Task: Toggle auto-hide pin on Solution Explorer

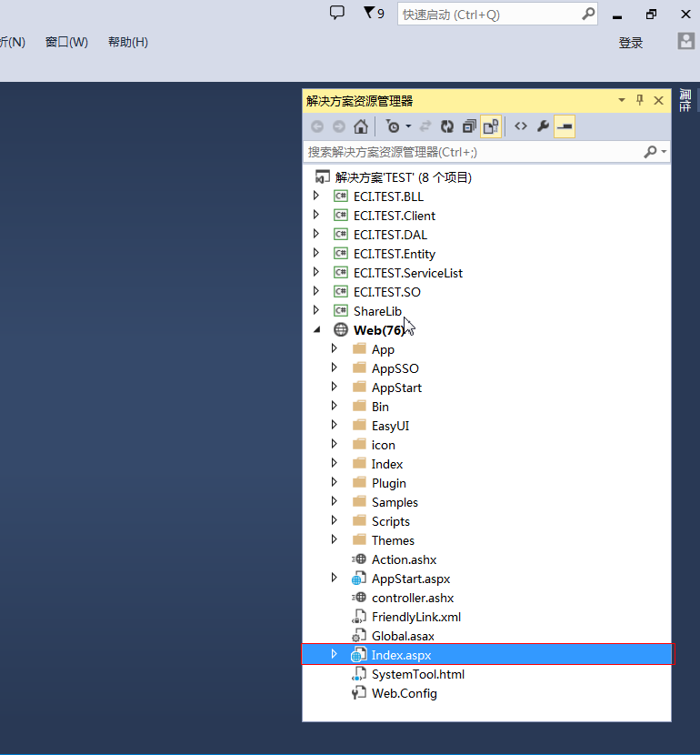Action: [639, 100]
